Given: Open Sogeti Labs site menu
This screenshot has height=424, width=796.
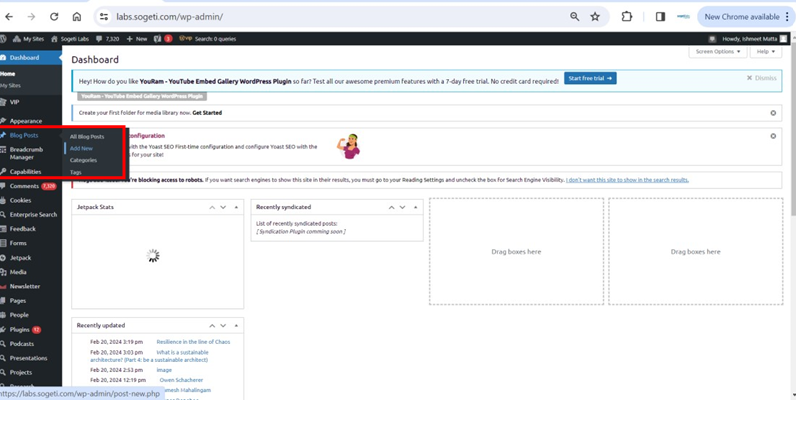Looking at the screenshot, I should [70, 39].
